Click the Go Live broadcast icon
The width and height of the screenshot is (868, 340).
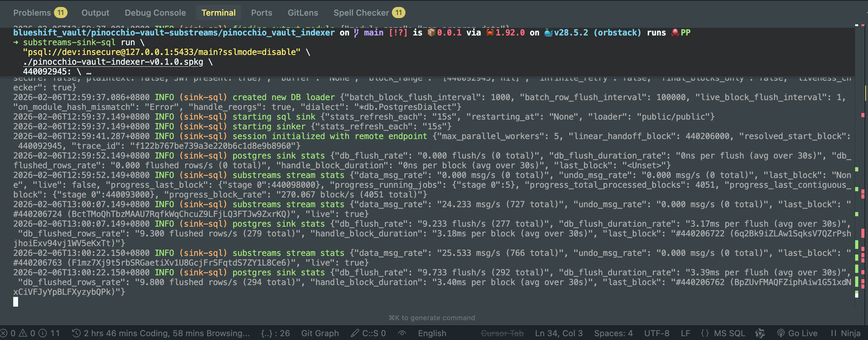[781, 333]
